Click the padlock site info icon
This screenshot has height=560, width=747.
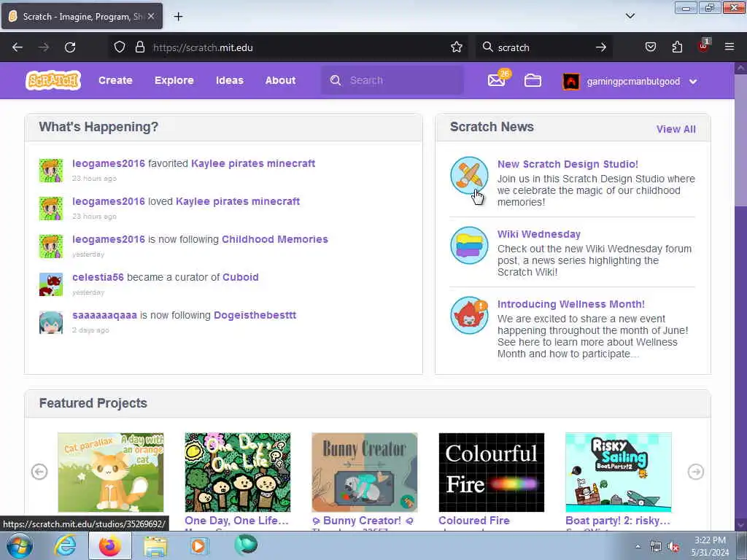pyautogui.click(x=139, y=47)
